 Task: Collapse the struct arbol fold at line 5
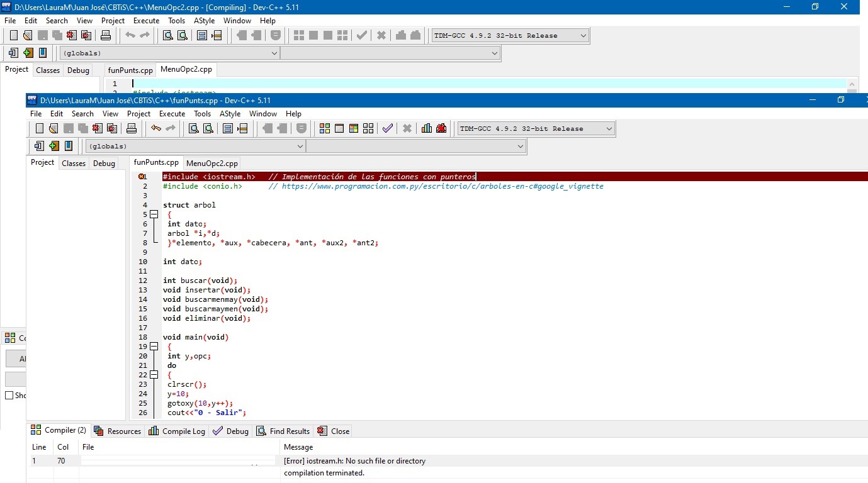154,214
